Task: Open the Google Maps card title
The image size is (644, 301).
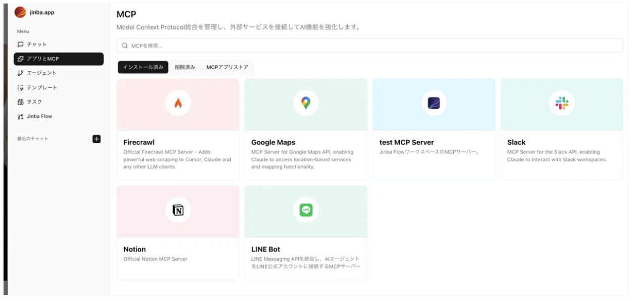Action: (x=273, y=142)
